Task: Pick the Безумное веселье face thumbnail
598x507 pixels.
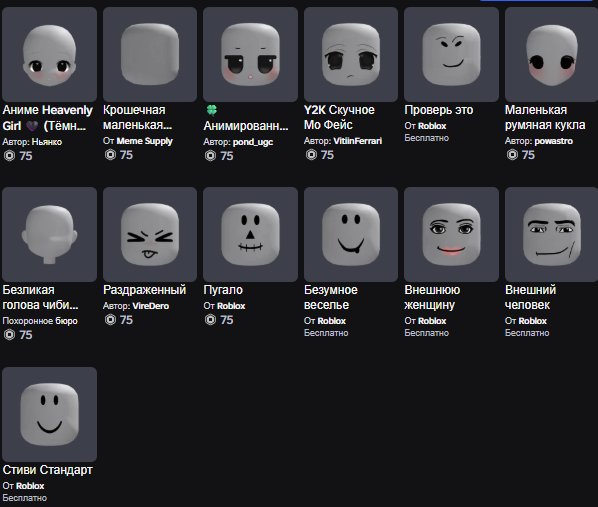Action: point(351,234)
